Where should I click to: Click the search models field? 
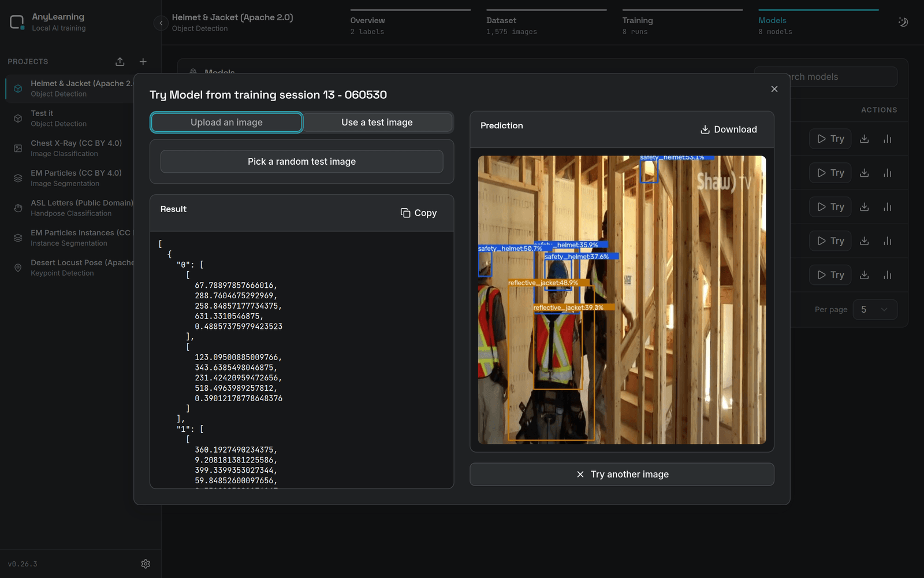pyautogui.click(x=843, y=77)
